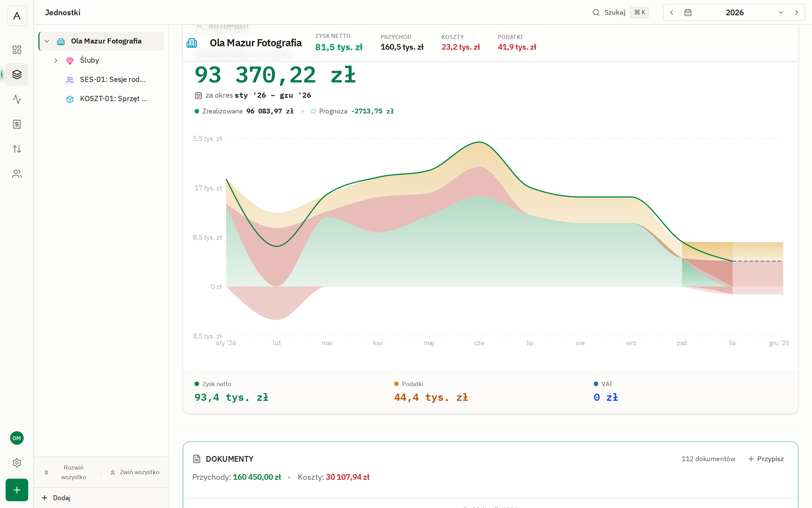Click the Przychody 160 450,00 zł total
Viewport: 812px width, 508px height.
[237, 477]
